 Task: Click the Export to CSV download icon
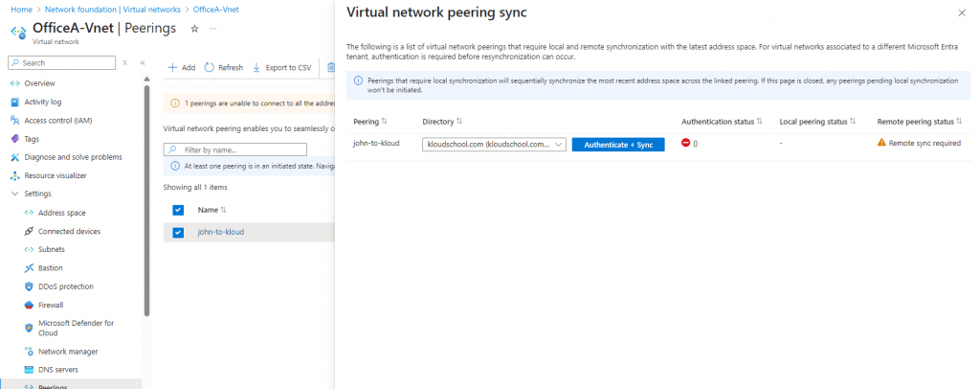(x=256, y=68)
